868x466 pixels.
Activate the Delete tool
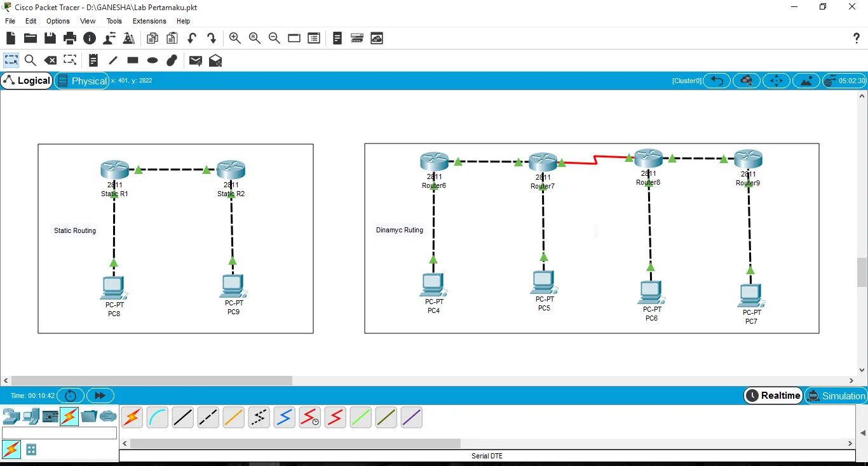tap(50, 60)
